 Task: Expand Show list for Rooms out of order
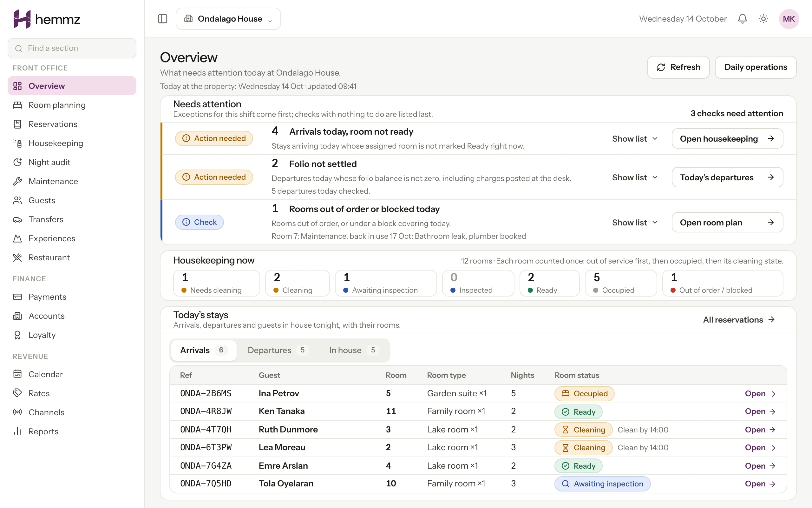click(x=635, y=223)
